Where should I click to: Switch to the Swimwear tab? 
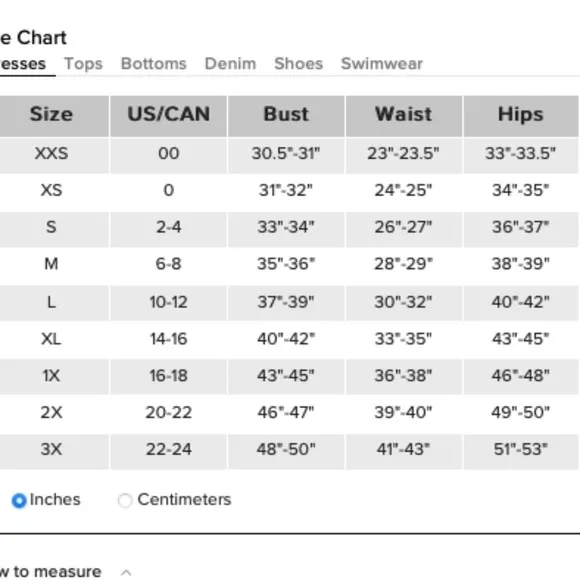[x=382, y=64]
